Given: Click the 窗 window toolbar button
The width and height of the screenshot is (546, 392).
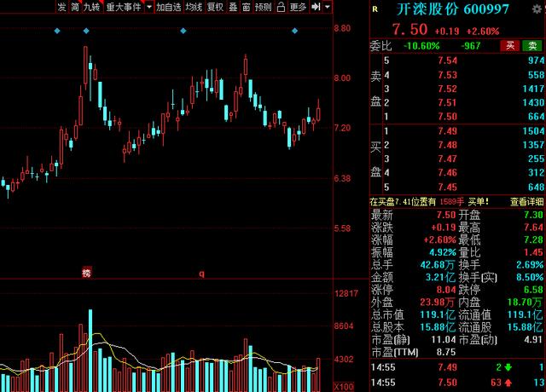Looking at the screenshot, I should point(247,7).
